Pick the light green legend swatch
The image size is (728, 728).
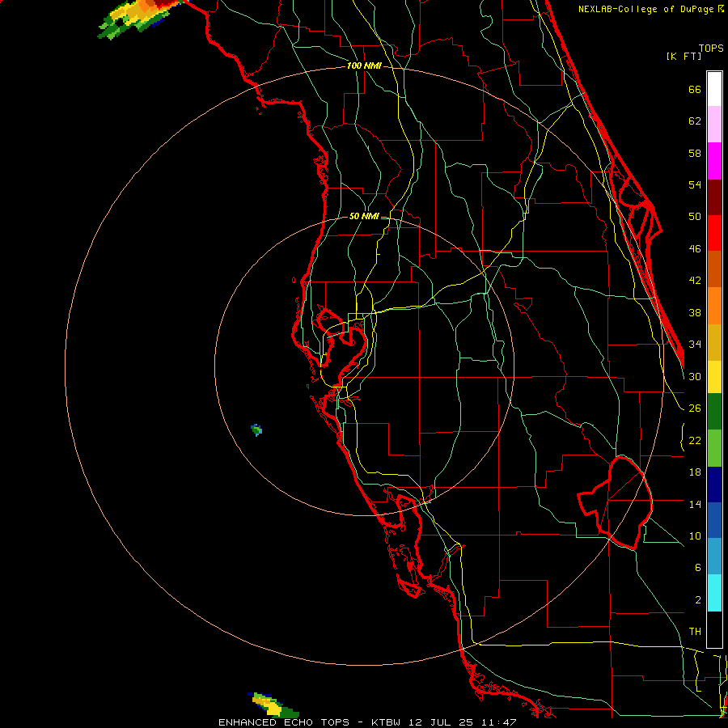click(714, 448)
